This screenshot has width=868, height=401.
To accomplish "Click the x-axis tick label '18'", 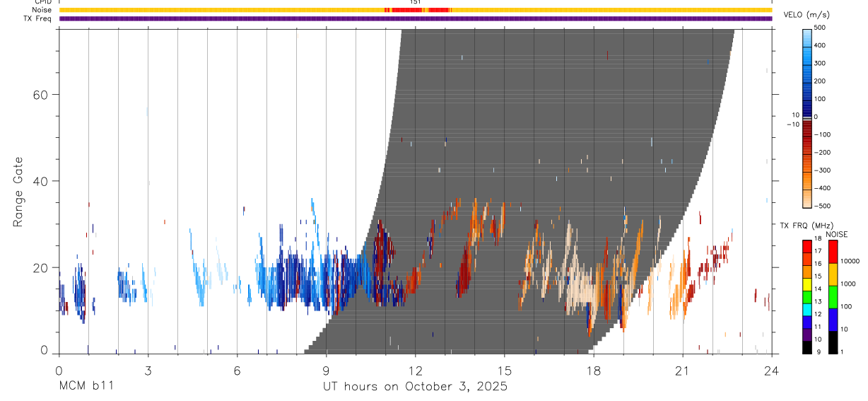I will coord(594,371).
